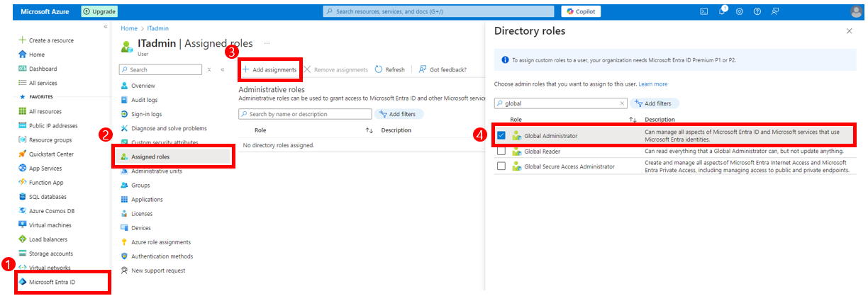This screenshot has height=296, width=868.
Task: Click the Learn more link
Action: 653,84
